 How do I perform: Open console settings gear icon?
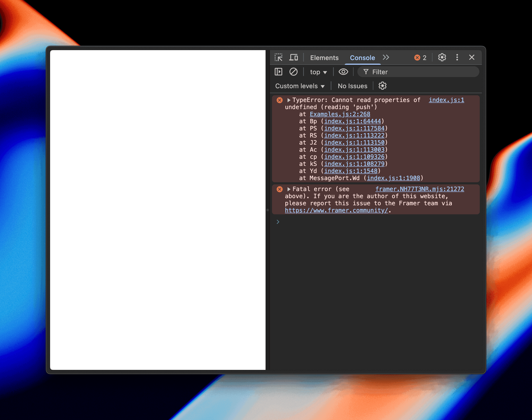382,86
